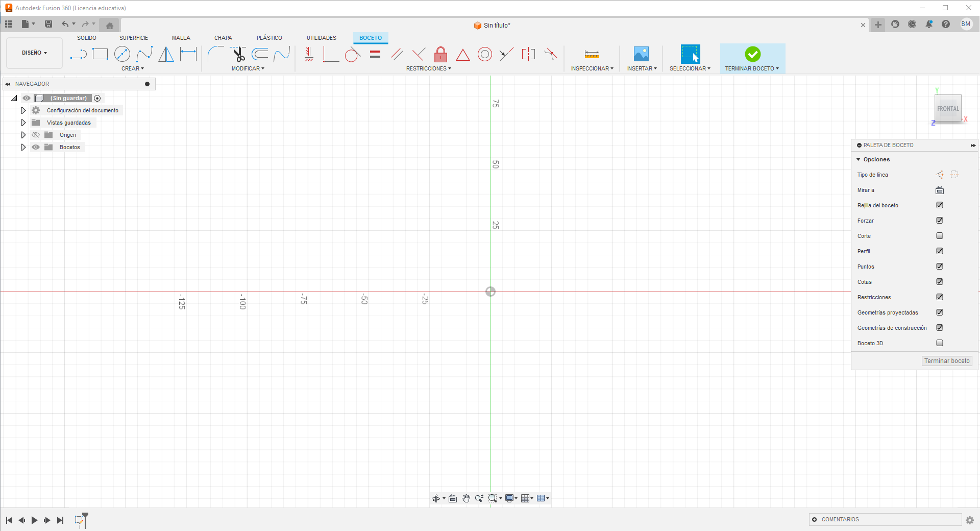
Task: Show the hidden Origen folder visibility
Action: coord(36,135)
